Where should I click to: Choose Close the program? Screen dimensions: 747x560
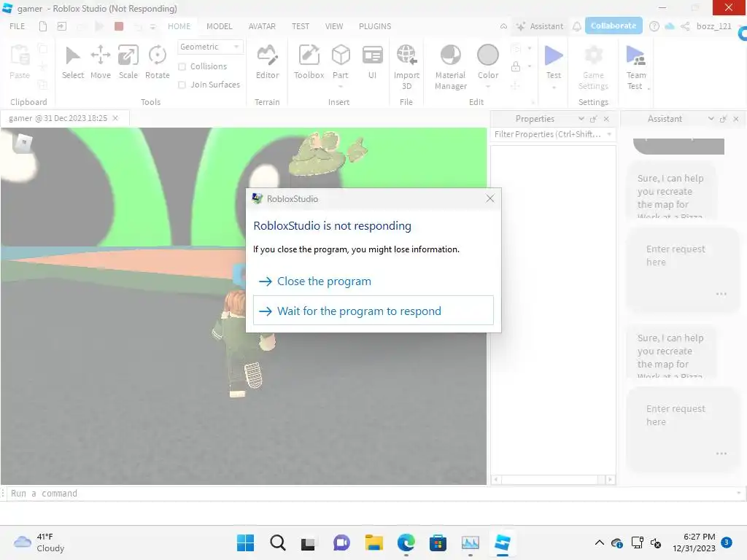pyautogui.click(x=373, y=281)
